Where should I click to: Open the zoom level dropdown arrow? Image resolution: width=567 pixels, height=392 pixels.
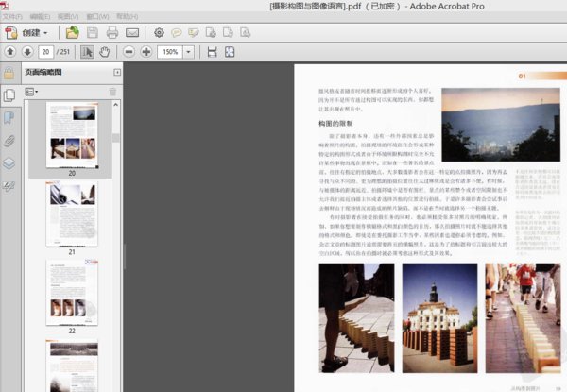click(189, 51)
